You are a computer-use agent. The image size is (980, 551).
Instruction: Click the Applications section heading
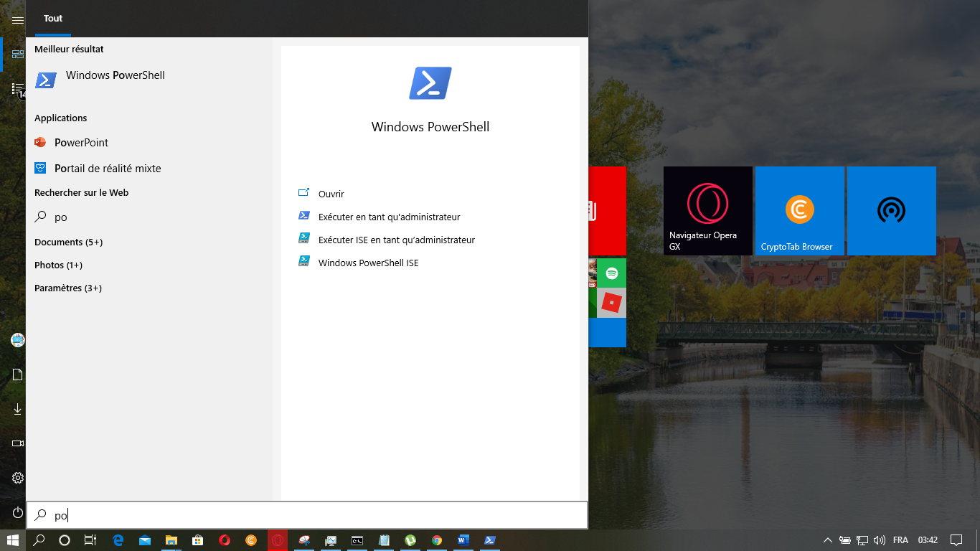click(x=60, y=118)
